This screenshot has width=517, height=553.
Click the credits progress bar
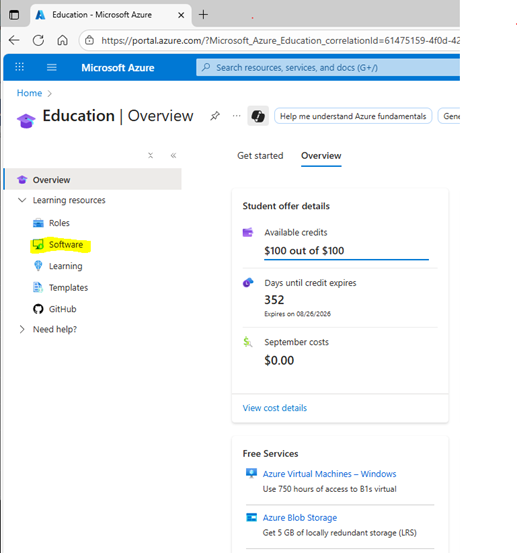tap(346, 260)
